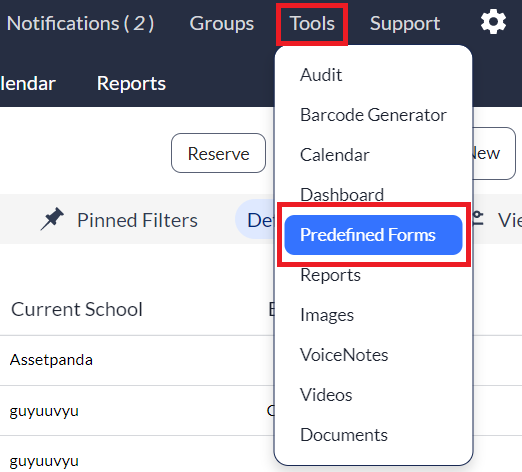Switch to the Reports tab in navigation
This screenshot has width=522, height=472.
click(131, 83)
